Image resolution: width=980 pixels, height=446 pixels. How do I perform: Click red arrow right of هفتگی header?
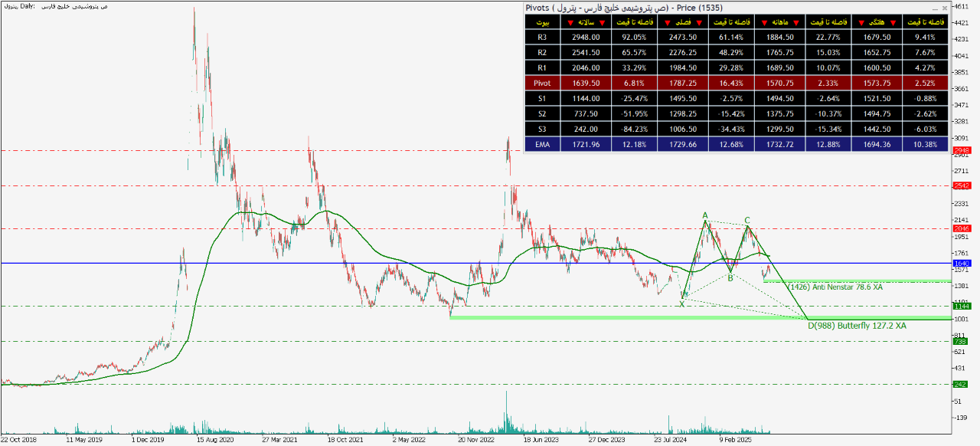tap(894, 22)
